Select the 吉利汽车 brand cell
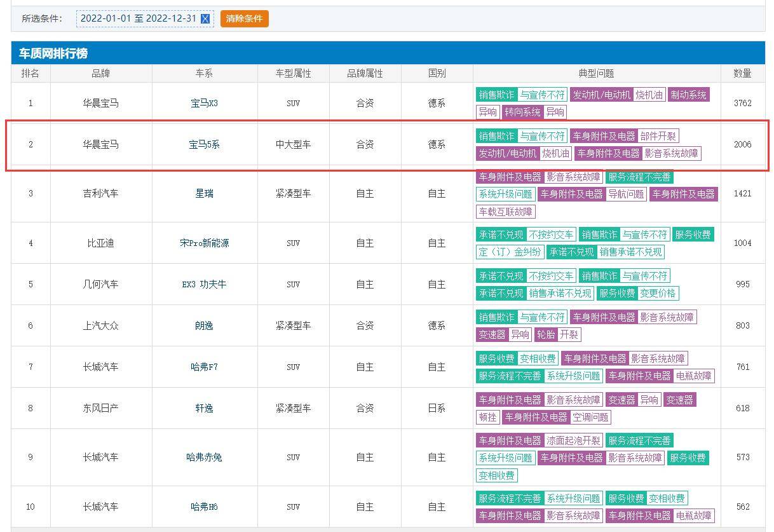Viewport: 774px width, 532px height. click(101, 193)
